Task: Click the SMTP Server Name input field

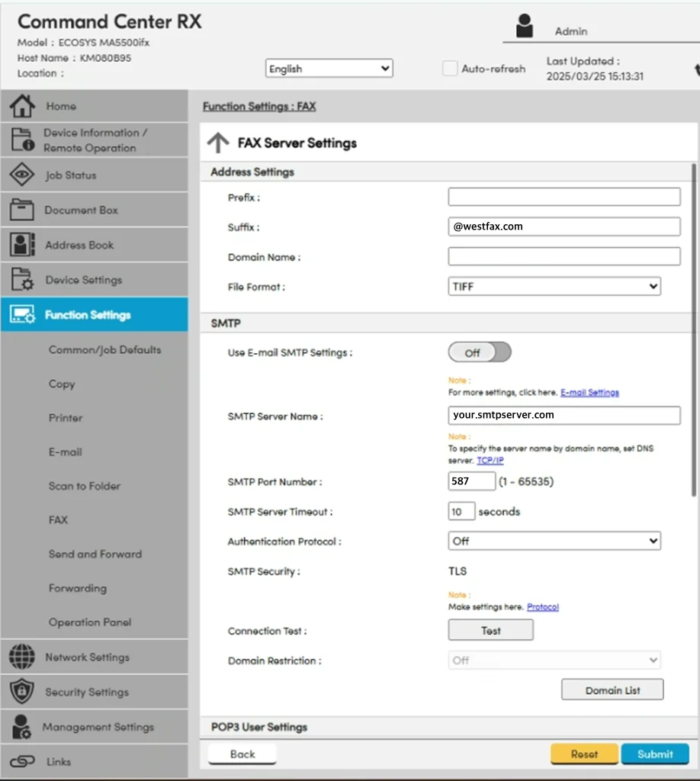Action: point(564,416)
